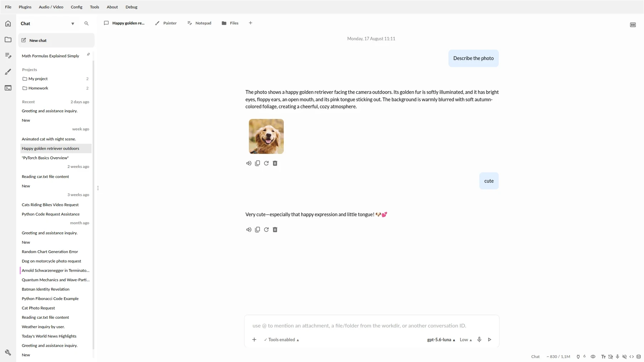Open the notepad edit icon in left sidebar

[8, 55]
